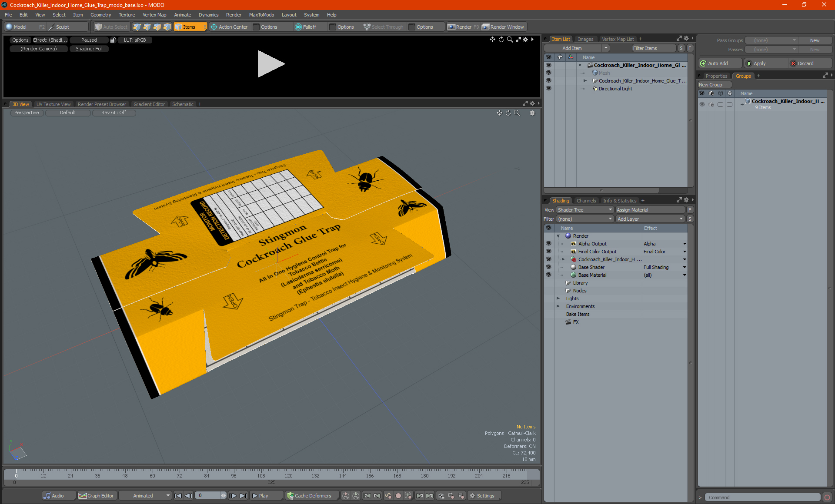Collapse the Render tree in Shader Tree
Screen dimensions: 835x504
[x=558, y=236]
